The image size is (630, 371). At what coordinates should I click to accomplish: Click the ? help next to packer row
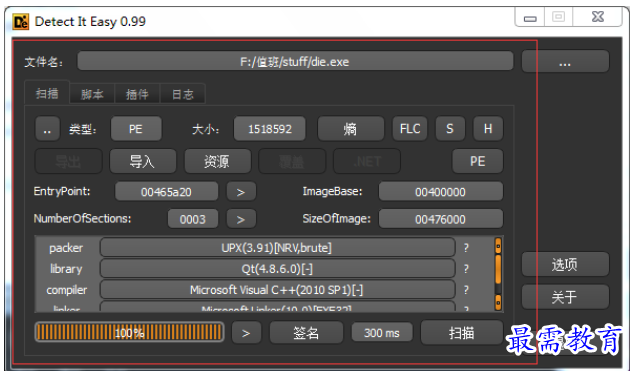point(466,248)
